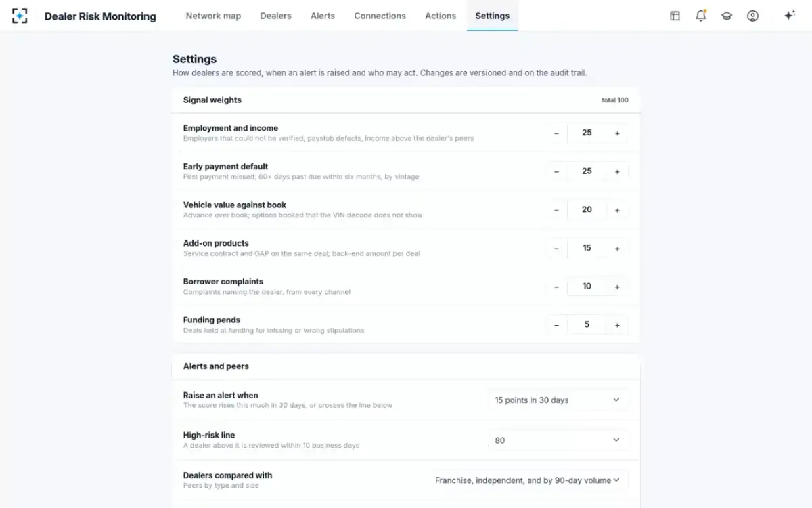Image resolution: width=812 pixels, height=508 pixels.
Task: Click the Add-on products label
Action: (x=216, y=243)
